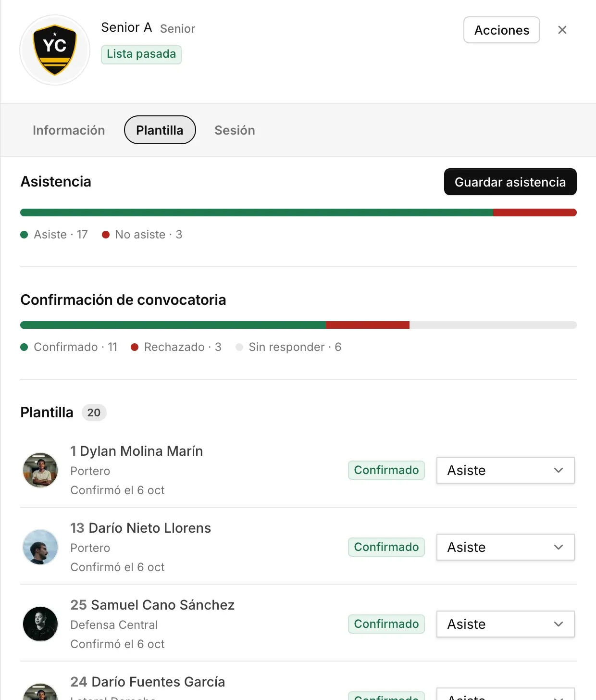
Task: Open the Acciones menu
Action: (502, 30)
